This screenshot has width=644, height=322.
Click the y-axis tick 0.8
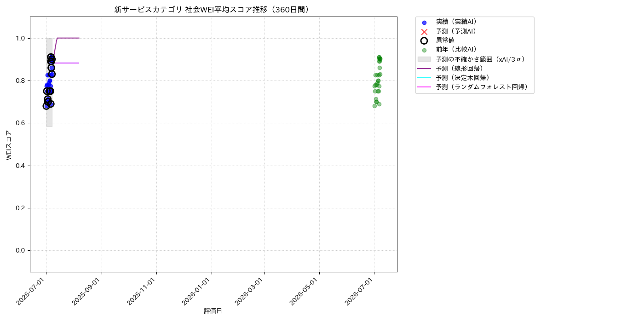21,80
